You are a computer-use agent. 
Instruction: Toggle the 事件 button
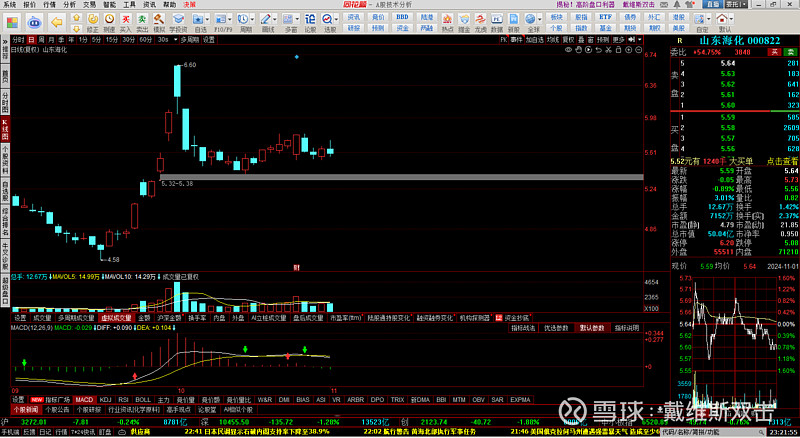(516, 39)
